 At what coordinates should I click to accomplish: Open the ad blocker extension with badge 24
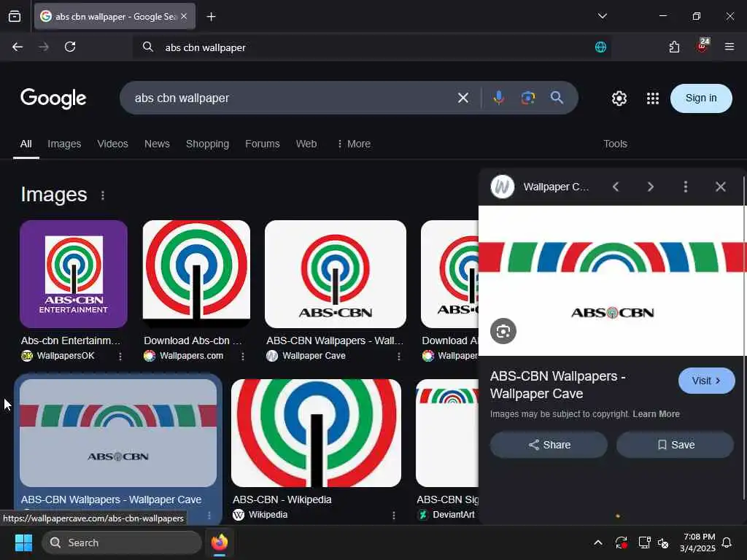pos(703,46)
